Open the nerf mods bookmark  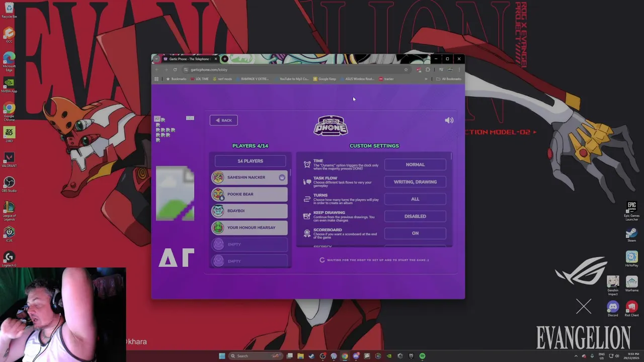coord(222,79)
